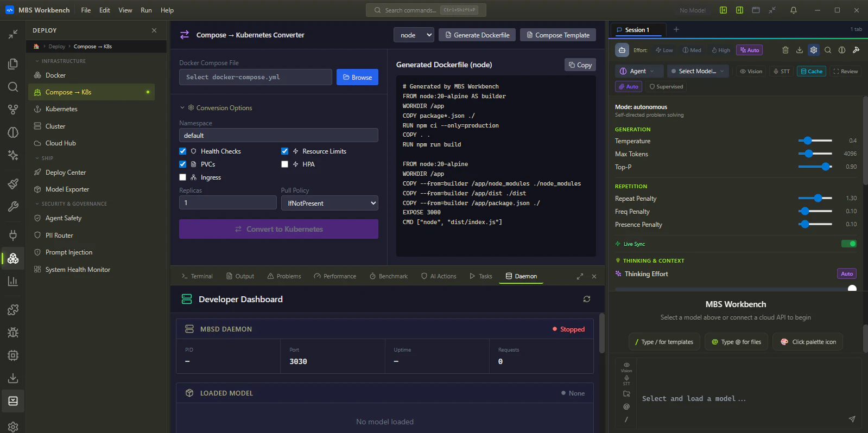
Task: Open the source control branch icon in the activity bar
Action: 13,110
